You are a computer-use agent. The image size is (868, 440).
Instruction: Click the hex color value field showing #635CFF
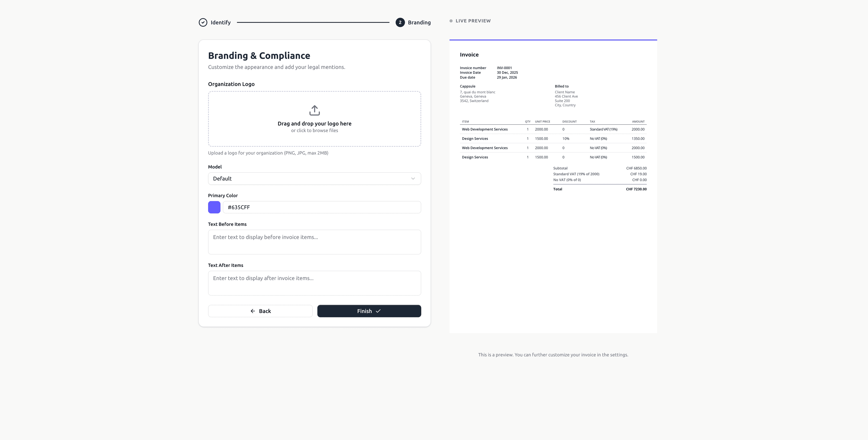point(321,207)
